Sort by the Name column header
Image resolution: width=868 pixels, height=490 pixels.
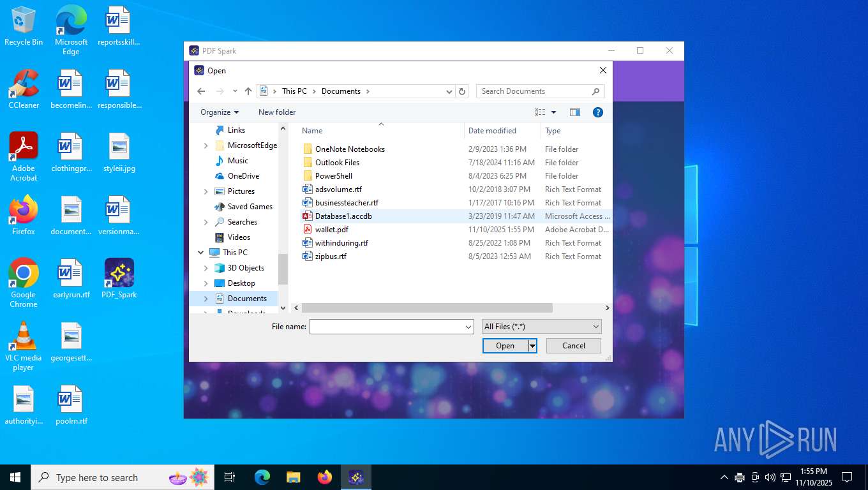pos(381,131)
